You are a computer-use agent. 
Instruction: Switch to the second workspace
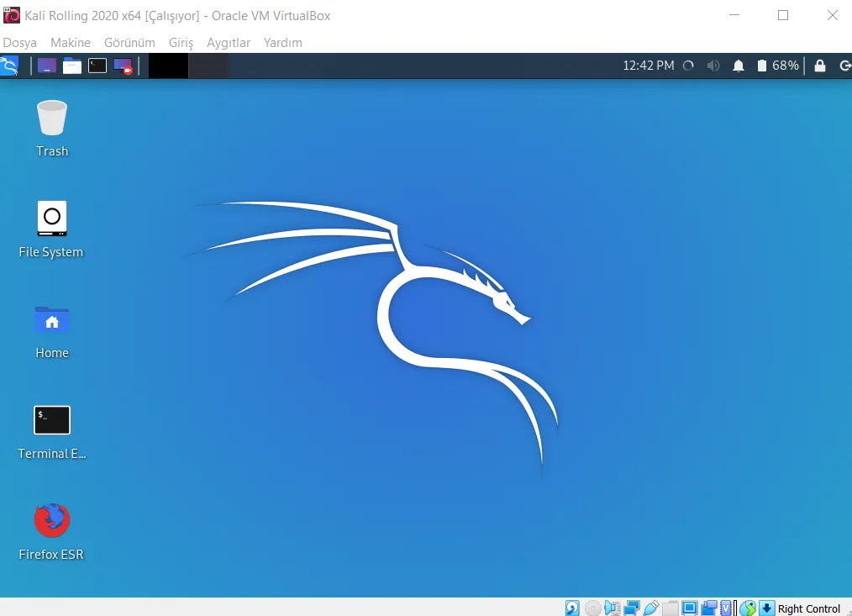click(208, 66)
